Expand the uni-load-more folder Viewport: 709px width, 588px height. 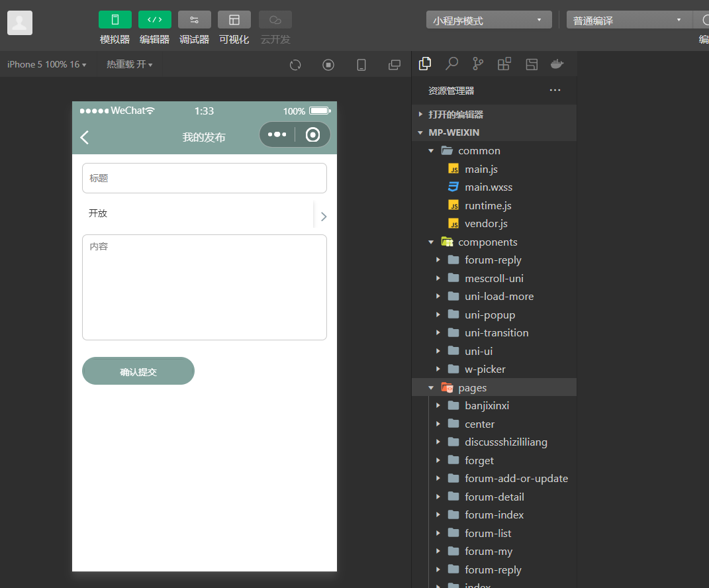coord(495,296)
